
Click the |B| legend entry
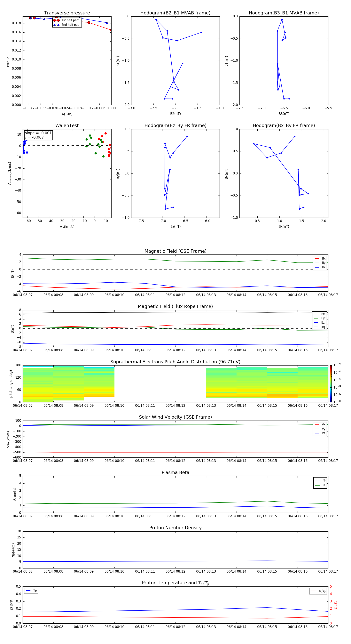pyautogui.click(x=320, y=327)
